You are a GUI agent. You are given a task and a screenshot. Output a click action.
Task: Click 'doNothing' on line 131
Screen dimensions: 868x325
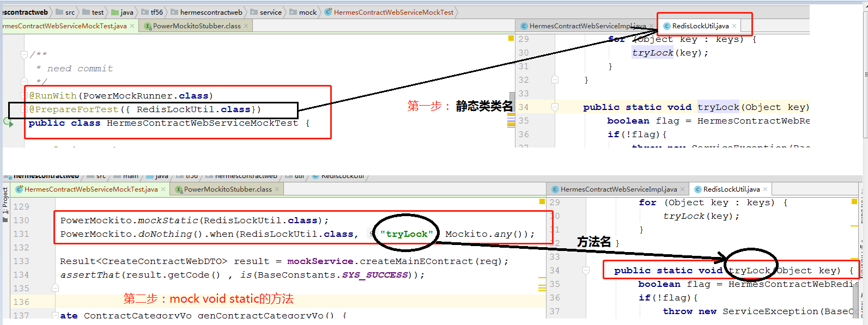(165, 234)
